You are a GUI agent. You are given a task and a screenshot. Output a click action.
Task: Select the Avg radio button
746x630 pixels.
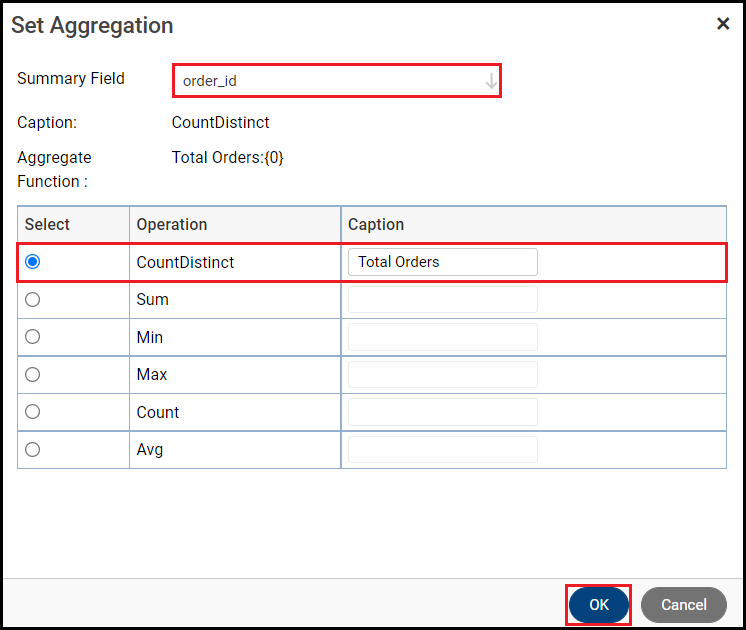point(33,449)
